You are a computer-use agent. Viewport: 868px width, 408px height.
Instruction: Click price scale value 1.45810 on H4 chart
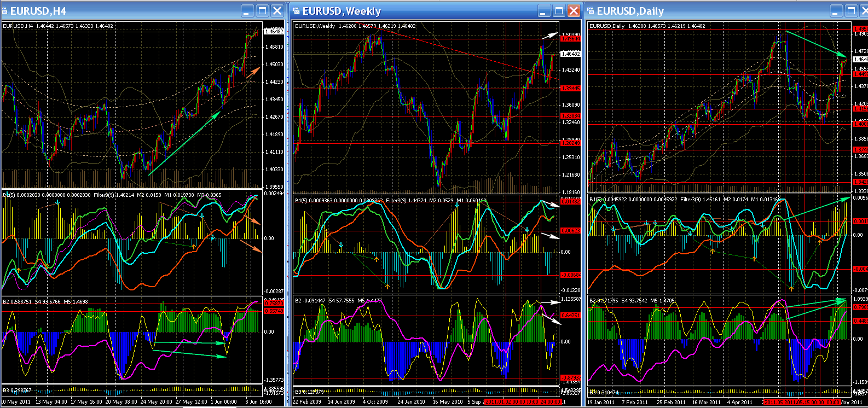pos(274,47)
